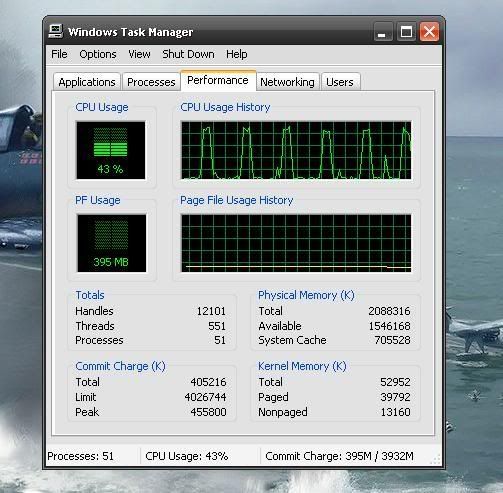Open the Options menu
The width and height of the screenshot is (503, 493).
[x=98, y=54]
